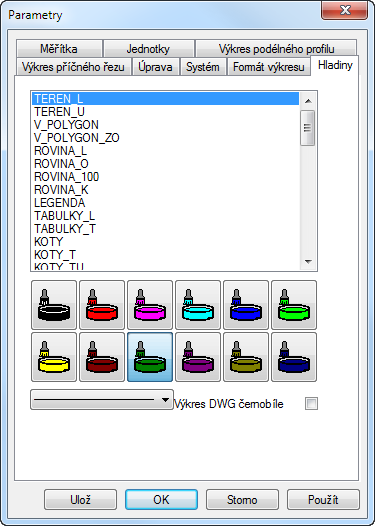Screen dimensions: 375x526
Task: Switch to the Systém tab
Action: tap(203, 67)
